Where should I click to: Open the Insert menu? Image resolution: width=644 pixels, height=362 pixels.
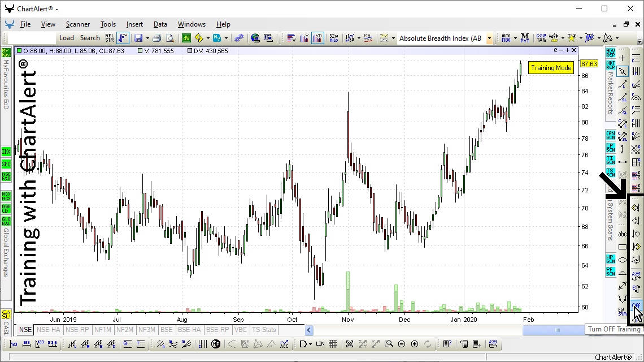click(134, 24)
